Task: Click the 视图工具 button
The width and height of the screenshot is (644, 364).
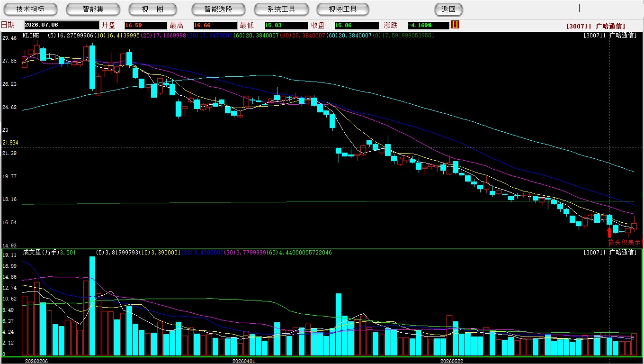Action: point(343,9)
